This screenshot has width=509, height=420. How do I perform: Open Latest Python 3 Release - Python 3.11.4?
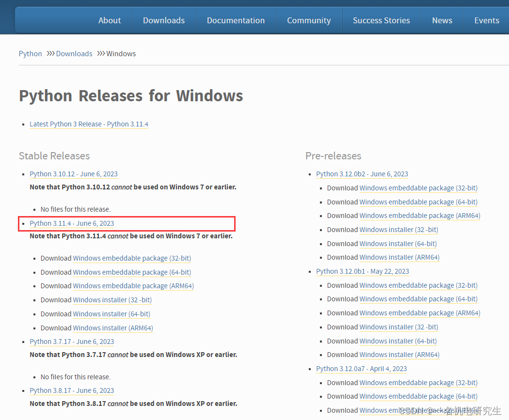(89, 124)
